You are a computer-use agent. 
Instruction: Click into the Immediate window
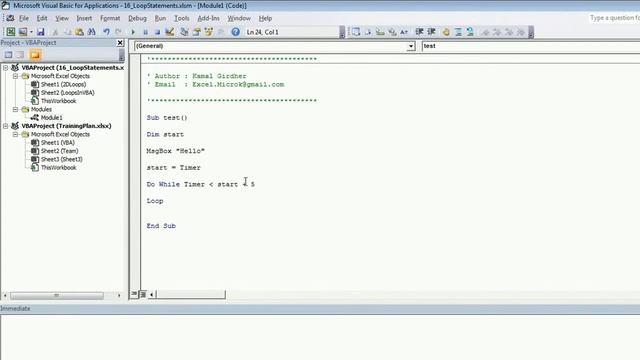click(x=320, y=337)
